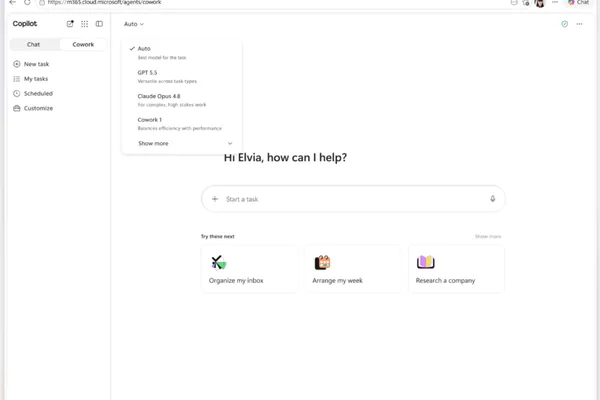600x400 pixels.
Task: Select GPT 5.5 model
Action: (182, 77)
